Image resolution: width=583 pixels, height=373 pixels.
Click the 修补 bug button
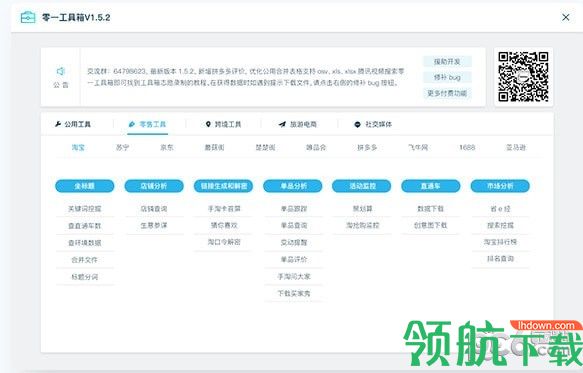(x=447, y=77)
